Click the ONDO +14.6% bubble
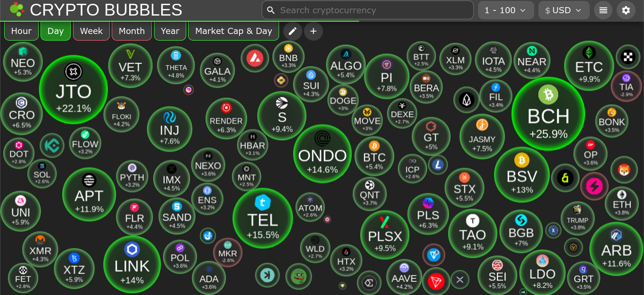The height and width of the screenshot is (295, 644). pyautogui.click(x=322, y=154)
